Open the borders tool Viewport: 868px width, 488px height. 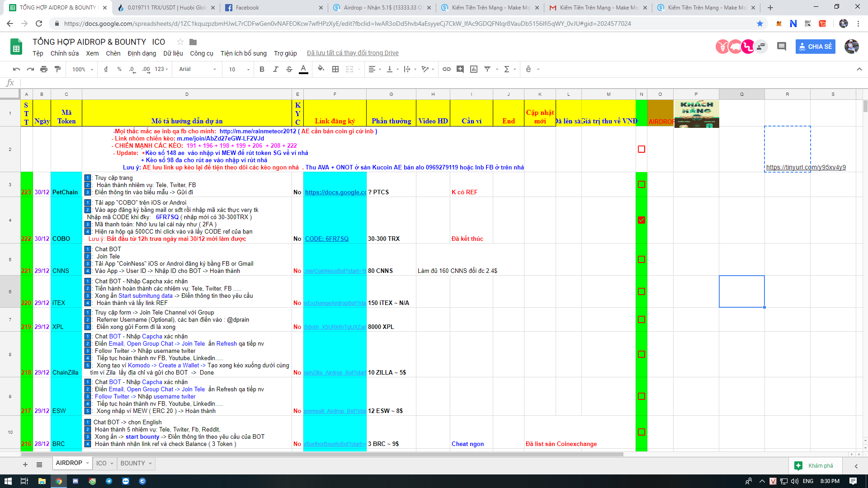pyautogui.click(x=335, y=69)
